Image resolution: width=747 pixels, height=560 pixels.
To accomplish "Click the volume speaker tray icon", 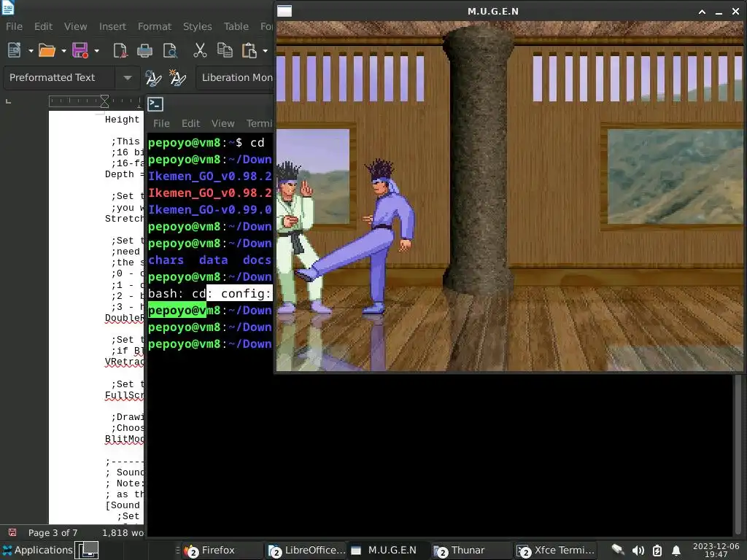I will pyautogui.click(x=638, y=551).
